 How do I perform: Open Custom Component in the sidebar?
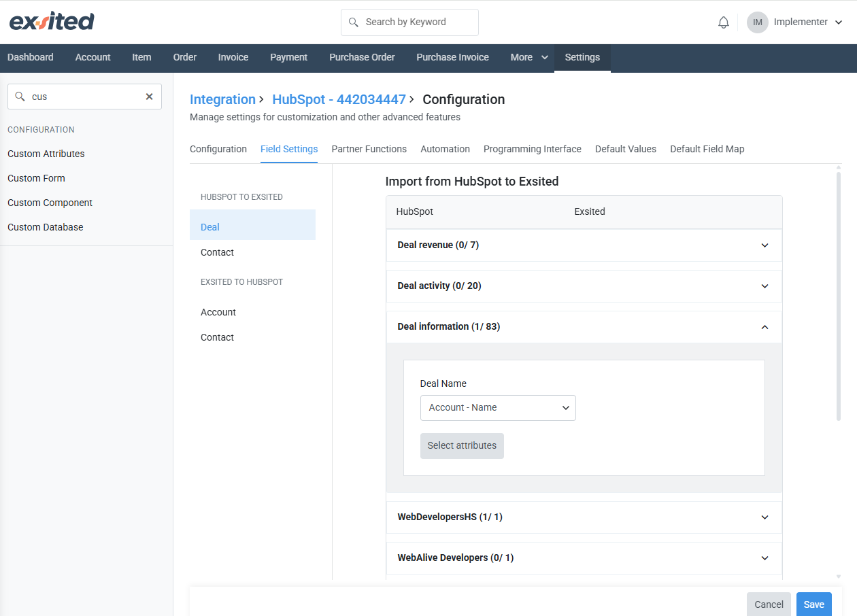click(50, 203)
